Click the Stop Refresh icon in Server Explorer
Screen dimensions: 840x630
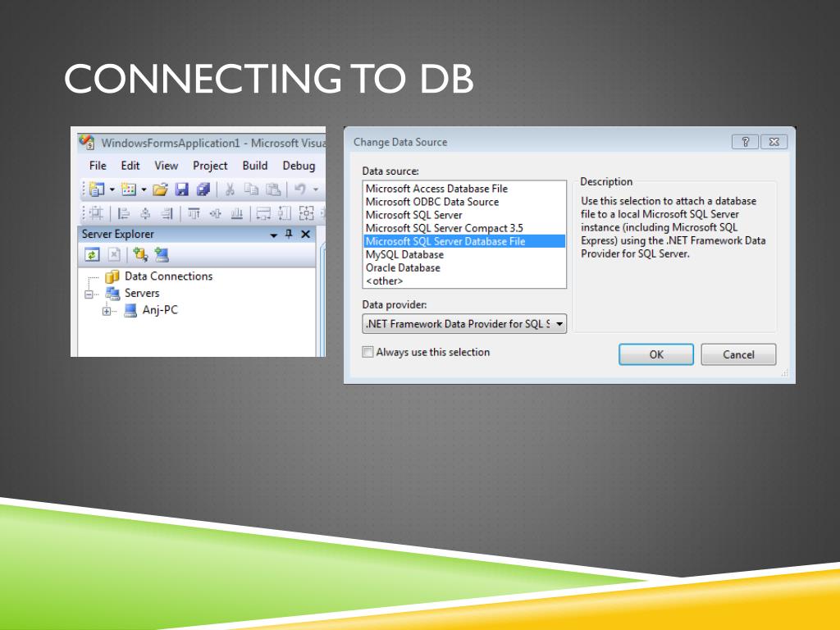pyautogui.click(x=114, y=255)
